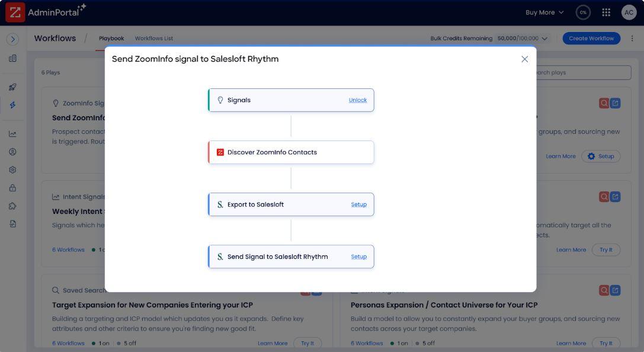Viewport: 644px width, 352px height.
Task: Click Unlock on the Signals step
Action: pos(358,100)
